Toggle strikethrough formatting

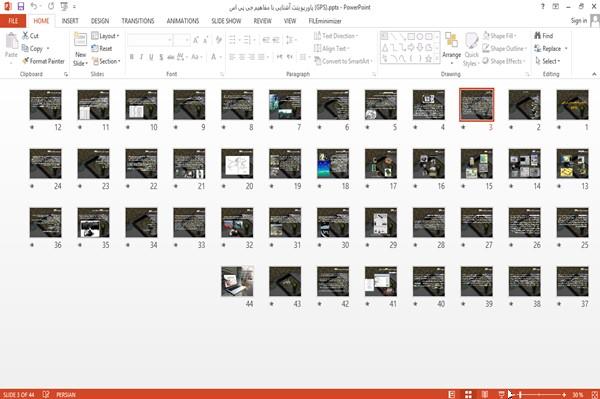tap(171, 57)
